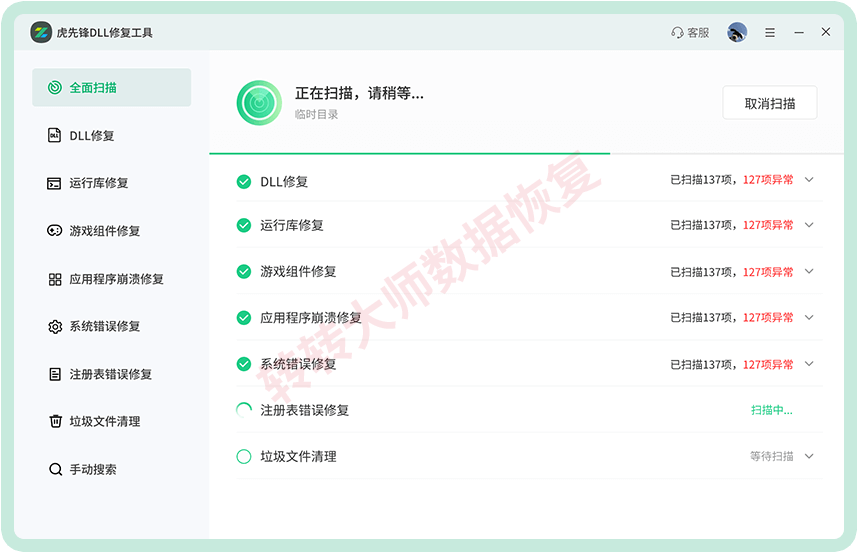
Task: Click 127项异常 in the 系统错误修复 row
Action: coord(768,364)
